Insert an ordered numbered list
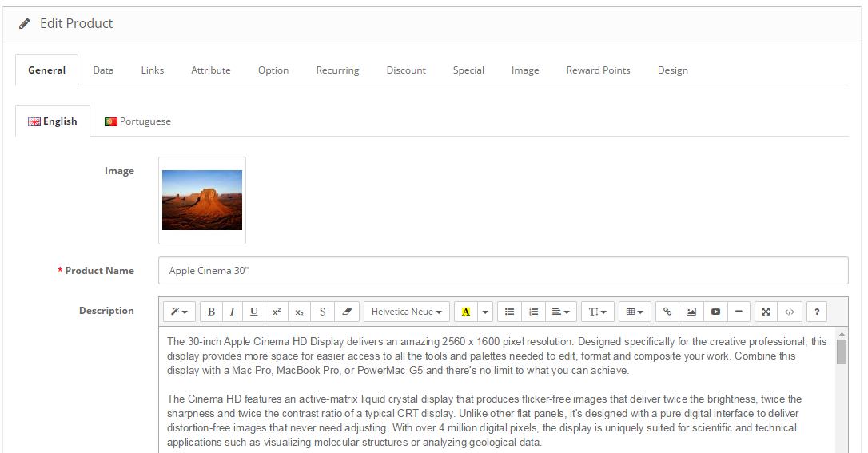Screen dimensions: 868x453 tap(534, 312)
